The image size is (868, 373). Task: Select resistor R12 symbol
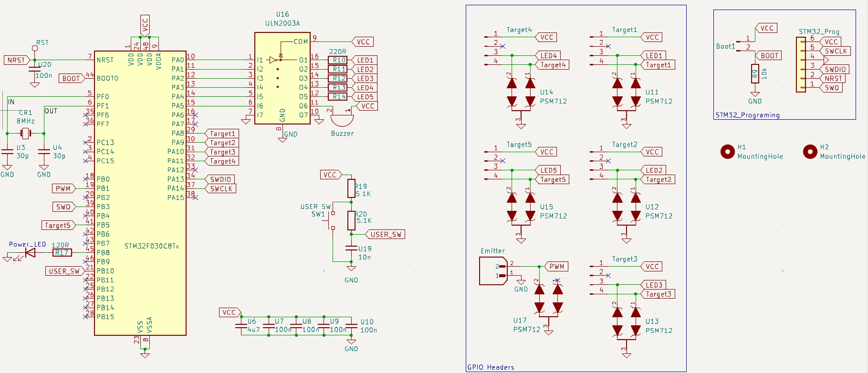337,78
